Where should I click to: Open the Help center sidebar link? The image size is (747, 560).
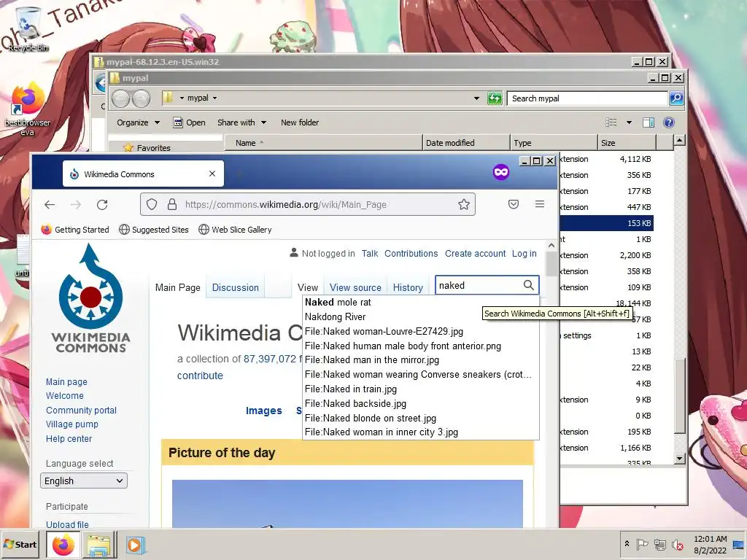tap(69, 438)
